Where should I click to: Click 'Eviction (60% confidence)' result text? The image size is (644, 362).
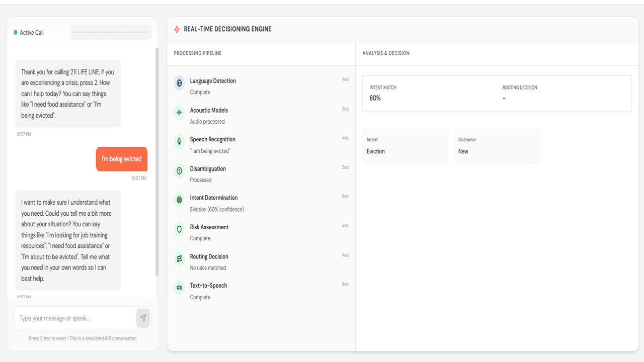(217, 209)
